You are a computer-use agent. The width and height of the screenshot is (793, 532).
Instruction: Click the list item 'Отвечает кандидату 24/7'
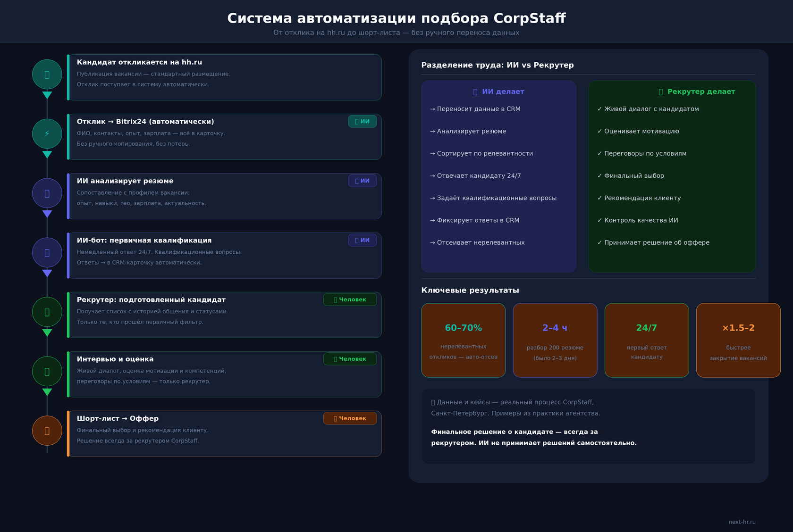point(475,175)
